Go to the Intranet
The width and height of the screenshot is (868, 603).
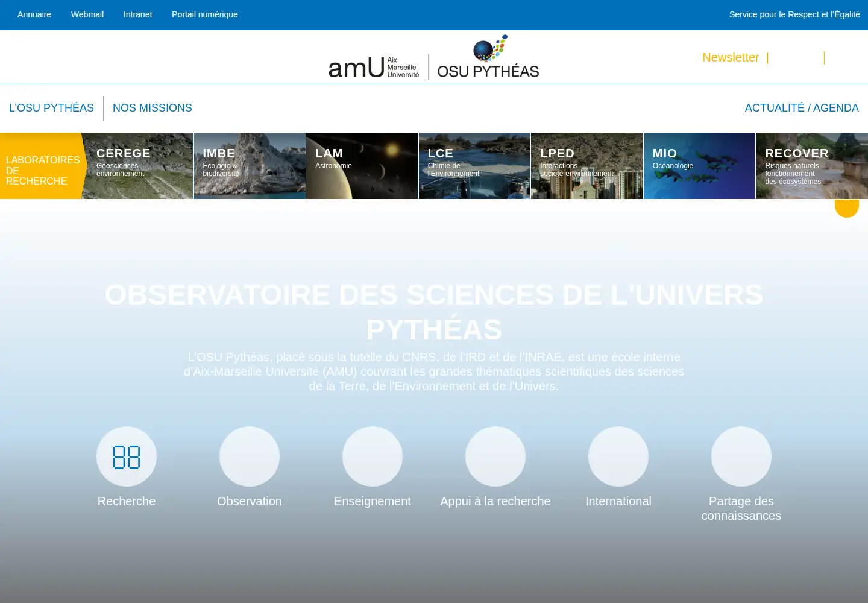(138, 14)
